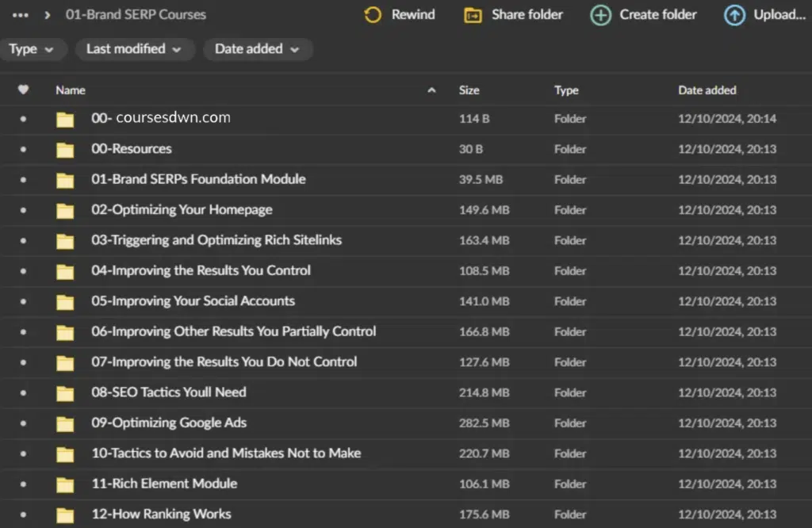Sort by the Date added column header
This screenshot has width=812, height=528.
pyautogui.click(x=707, y=90)
